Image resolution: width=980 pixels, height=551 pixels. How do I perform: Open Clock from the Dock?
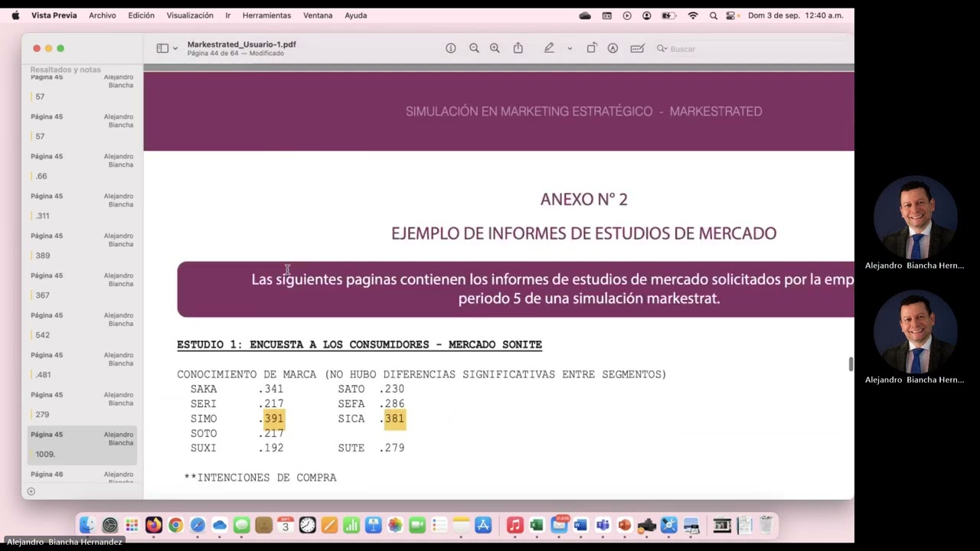coord(308,525)
